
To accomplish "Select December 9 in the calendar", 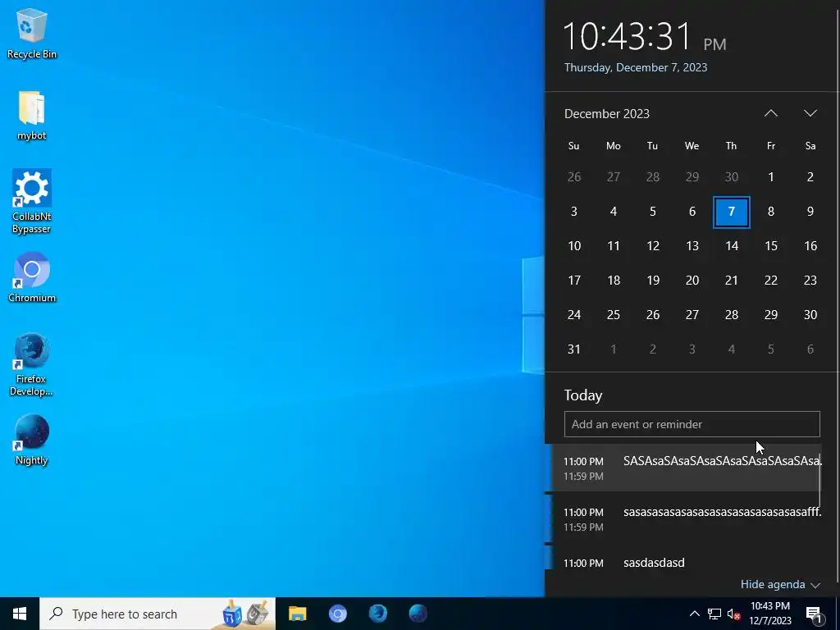I will tap(810, 212).
